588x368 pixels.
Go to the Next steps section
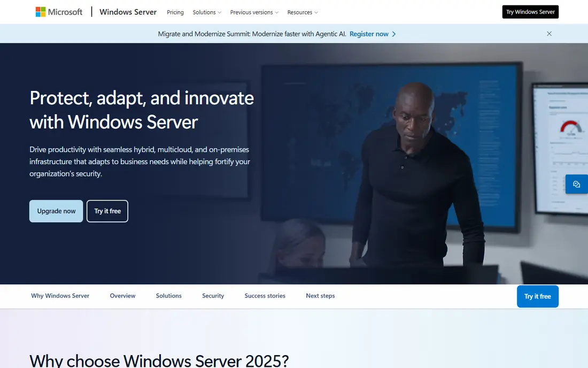(x=320, y=296)
